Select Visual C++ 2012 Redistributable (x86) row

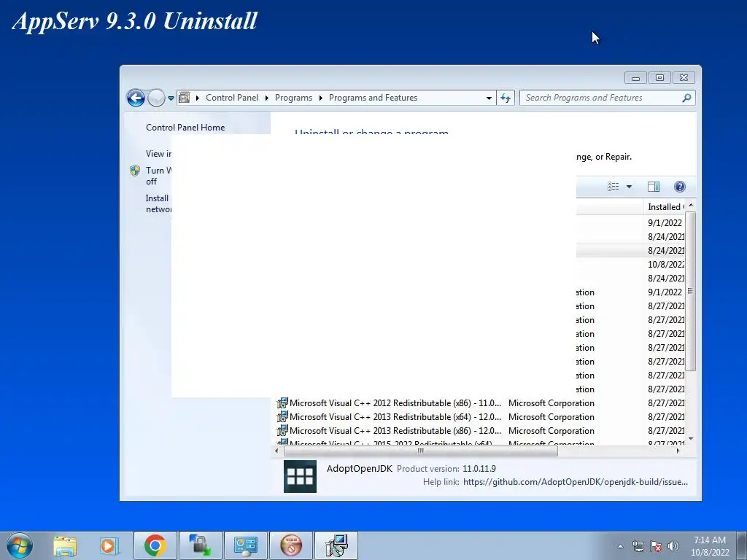tap(480, 402)
